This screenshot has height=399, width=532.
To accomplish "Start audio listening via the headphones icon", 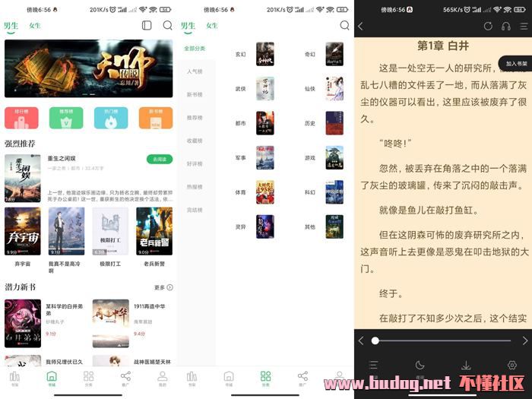I will pos(506,26).
